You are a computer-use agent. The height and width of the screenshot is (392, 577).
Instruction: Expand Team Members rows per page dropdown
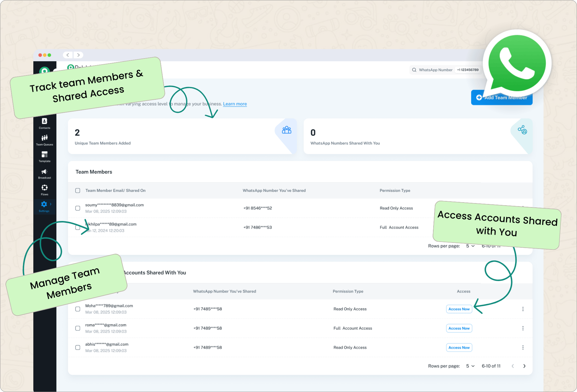[470, 246]
